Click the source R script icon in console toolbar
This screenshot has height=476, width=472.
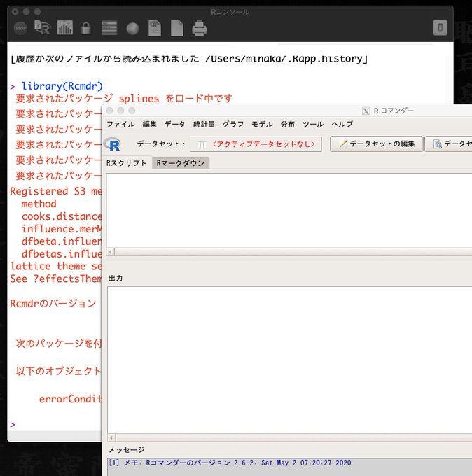click(x=42, y=27)
